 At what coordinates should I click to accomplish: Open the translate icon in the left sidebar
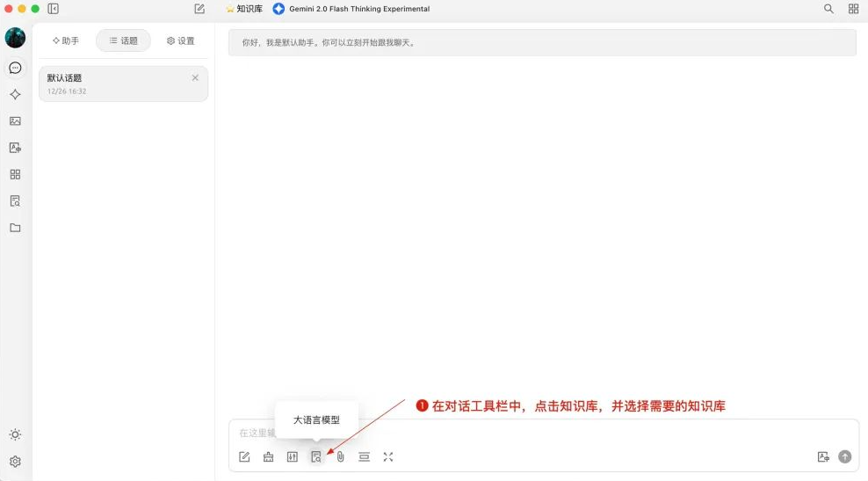(15, 148)
